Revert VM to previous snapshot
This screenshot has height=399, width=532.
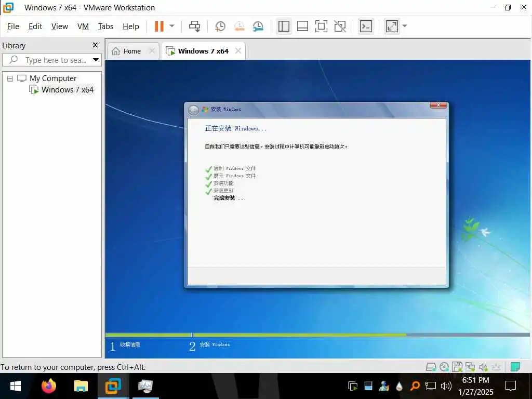239,26
